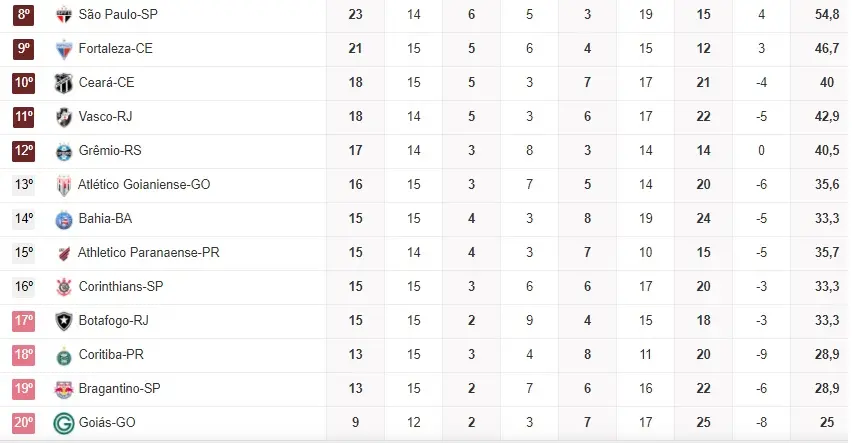Image resolution: width=852 pixels, height=443 pixels.
Task: Click the Botafogo-RJ club crest
Action: click(x=64, y=321)
